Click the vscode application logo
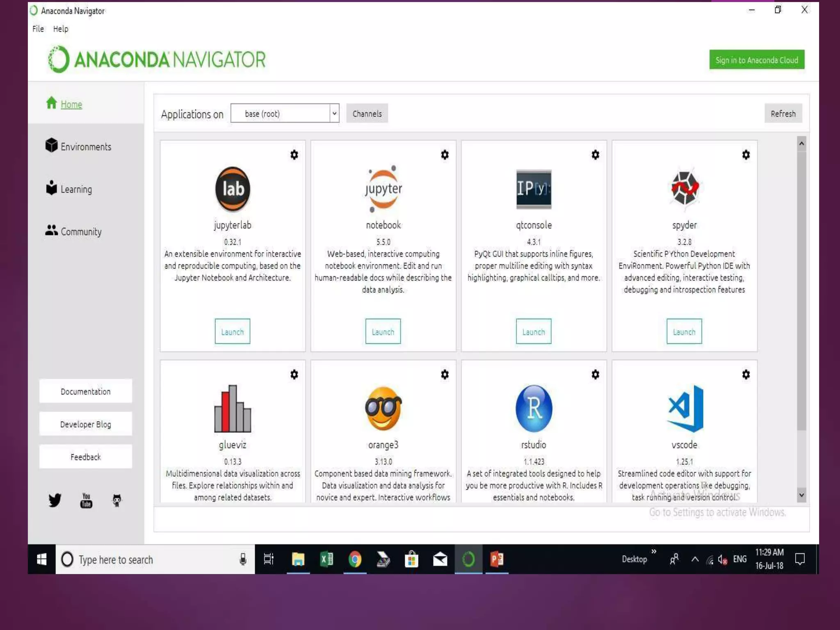The height and width of the screenshot is (630, 840). tap(684, 409)
